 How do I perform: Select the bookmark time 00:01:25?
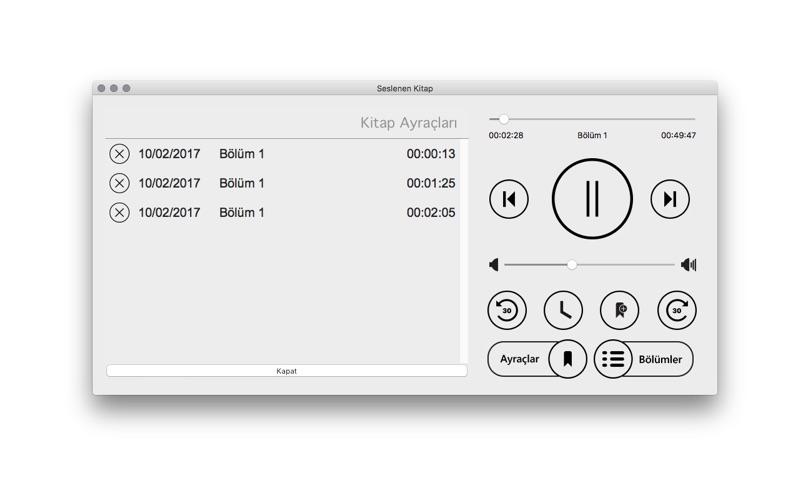coord(431,183)
